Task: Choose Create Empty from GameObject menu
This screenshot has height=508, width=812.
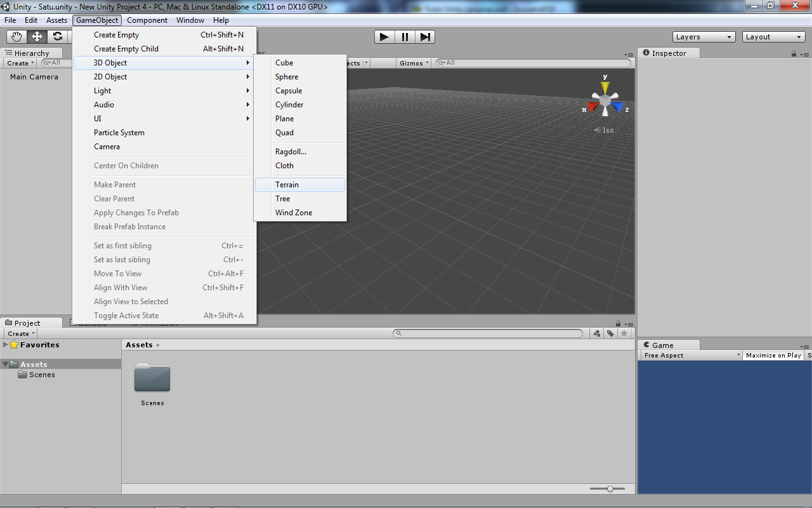Action: coord(164,35)
